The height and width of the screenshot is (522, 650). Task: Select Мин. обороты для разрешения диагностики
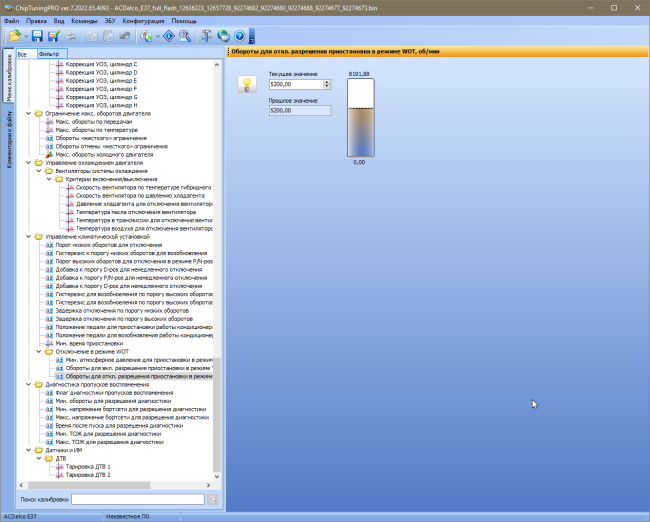113,401
